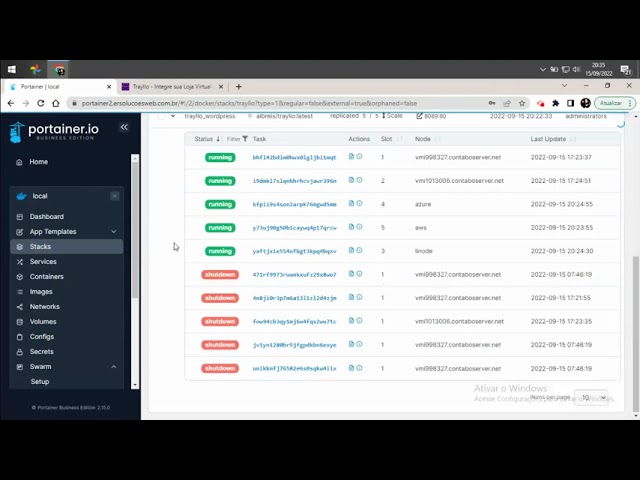Viewport: 640px width, 480px height.
Task: View logs for the slot 1 running task
Action: [351, 156]
